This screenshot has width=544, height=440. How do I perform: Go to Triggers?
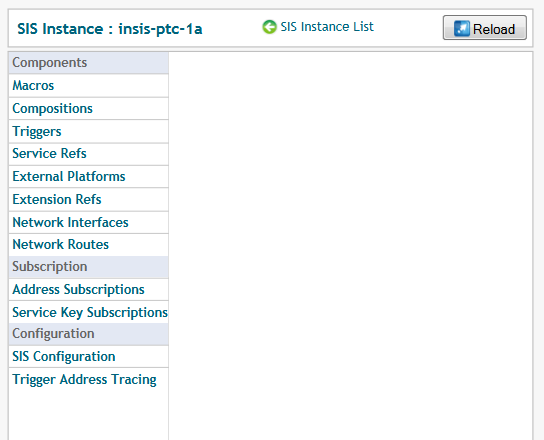point(37,132)
